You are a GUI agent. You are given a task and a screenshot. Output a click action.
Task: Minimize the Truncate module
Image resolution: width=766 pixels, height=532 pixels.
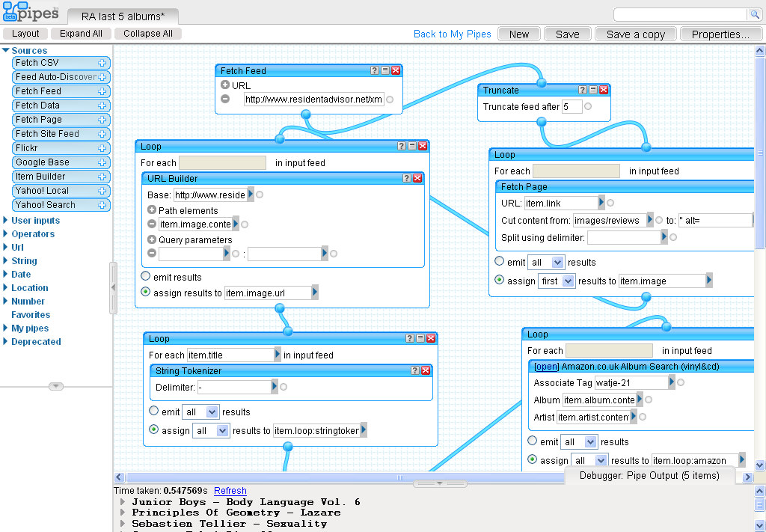coord(593,90)
